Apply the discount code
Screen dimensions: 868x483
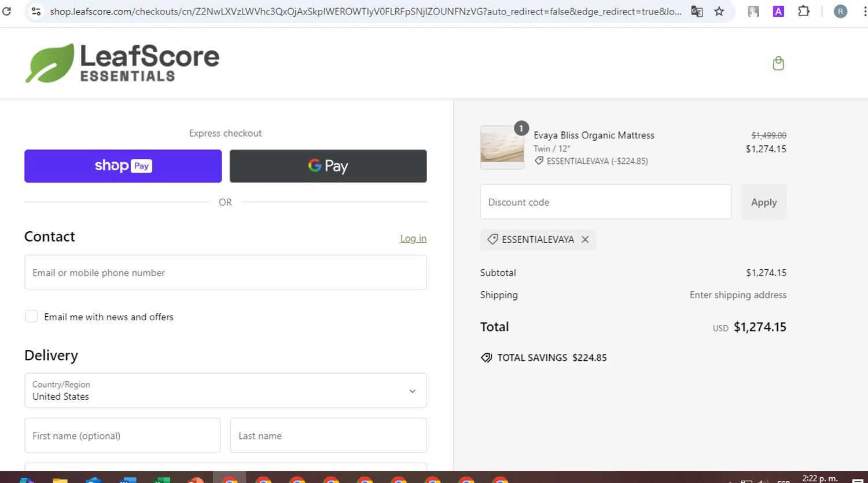point(764,202)
